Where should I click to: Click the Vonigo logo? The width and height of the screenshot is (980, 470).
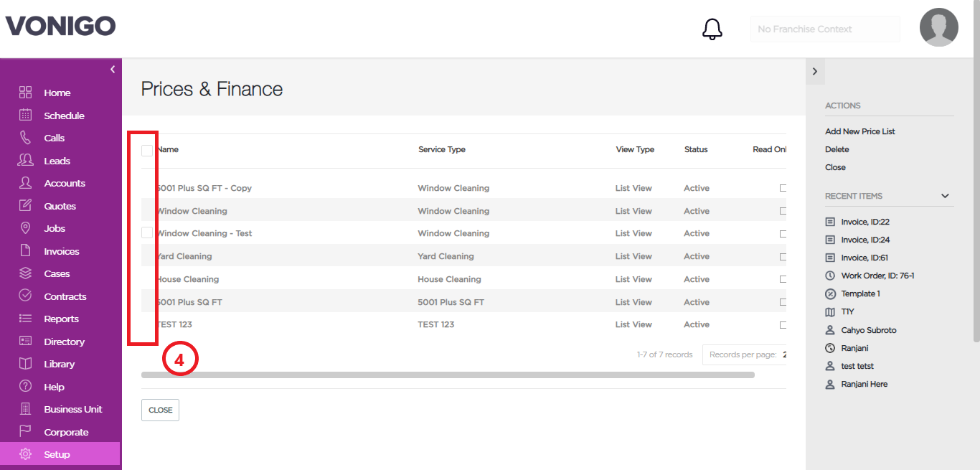click(61, 27)
